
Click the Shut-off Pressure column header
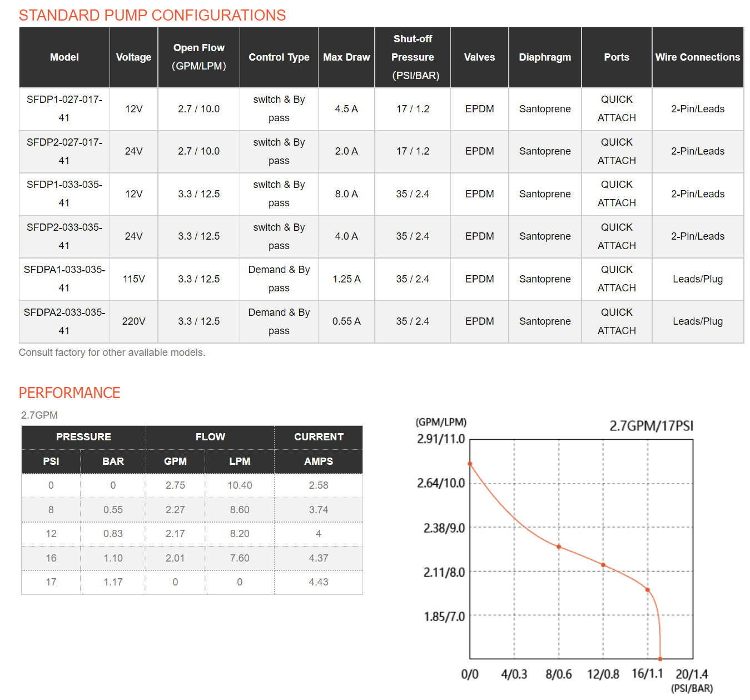(x=413, y=57)
